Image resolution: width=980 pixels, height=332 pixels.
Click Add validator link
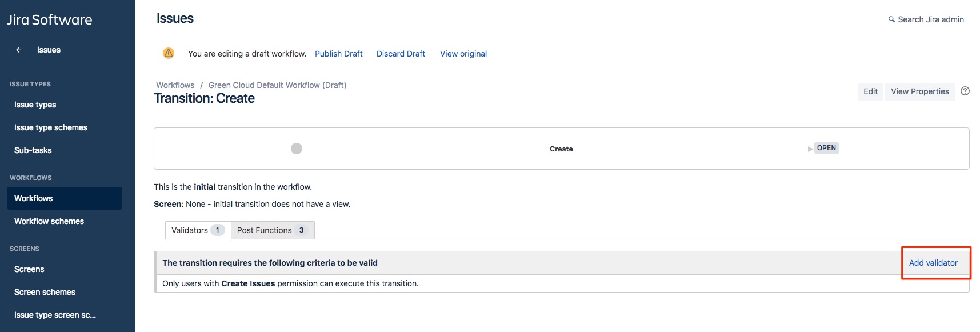[x=933, y=263]
